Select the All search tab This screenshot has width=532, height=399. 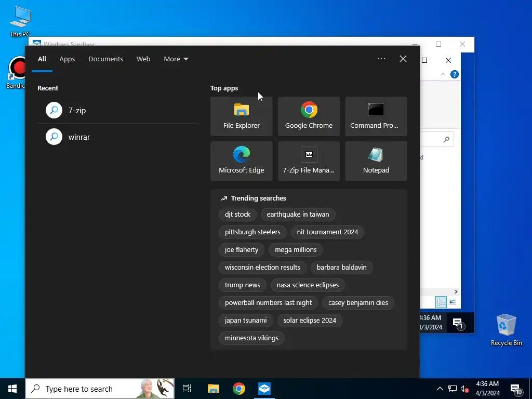[42, 59]
